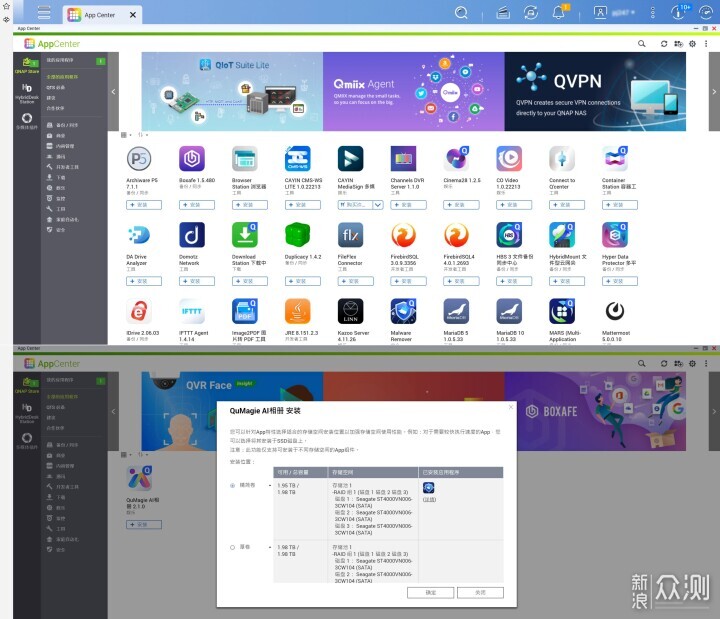720x619 pixels.
Task: Select Security category in upper sidebar
Action: (76, 230)
